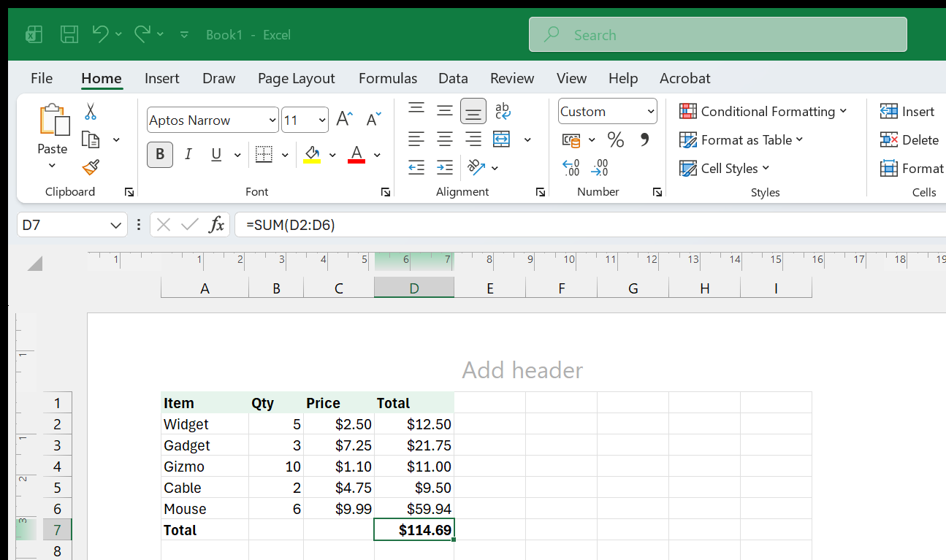The height and width of the screenshot is (560, 946).
Task: Open the Cell Styles dropdown
Action: point(725,168)
